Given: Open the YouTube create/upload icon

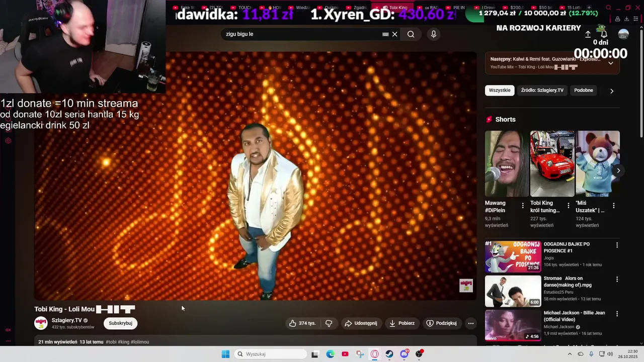Looking at the screenshot, I should click(588, 34).
